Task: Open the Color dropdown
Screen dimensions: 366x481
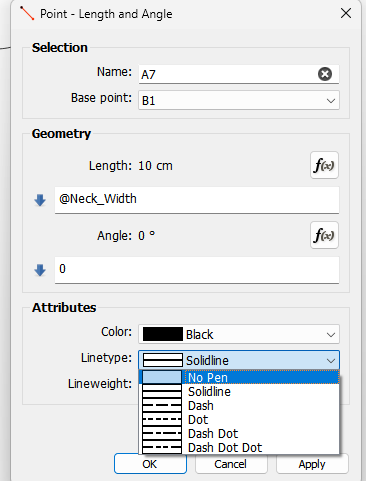Action: [x=239, y=334]
